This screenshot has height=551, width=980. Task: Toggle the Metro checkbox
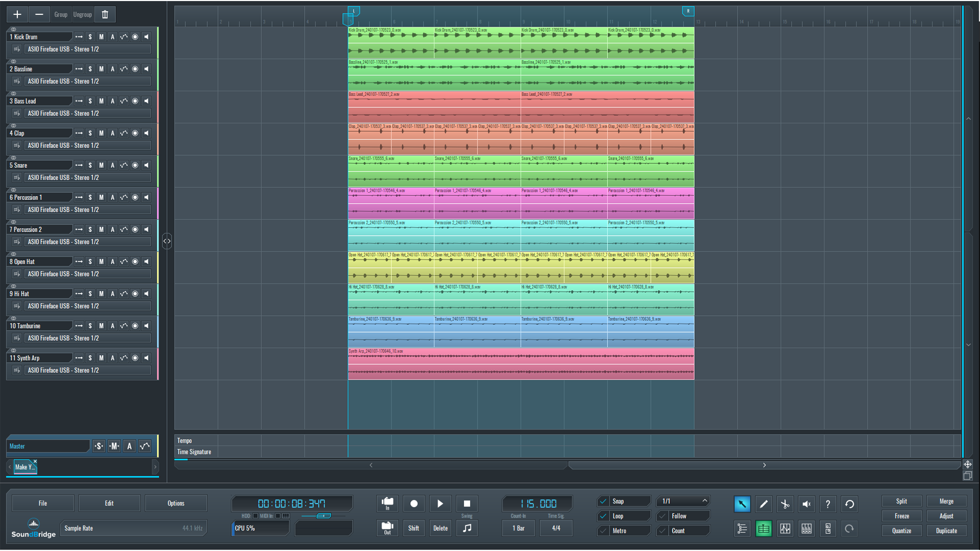click(604, 531)
